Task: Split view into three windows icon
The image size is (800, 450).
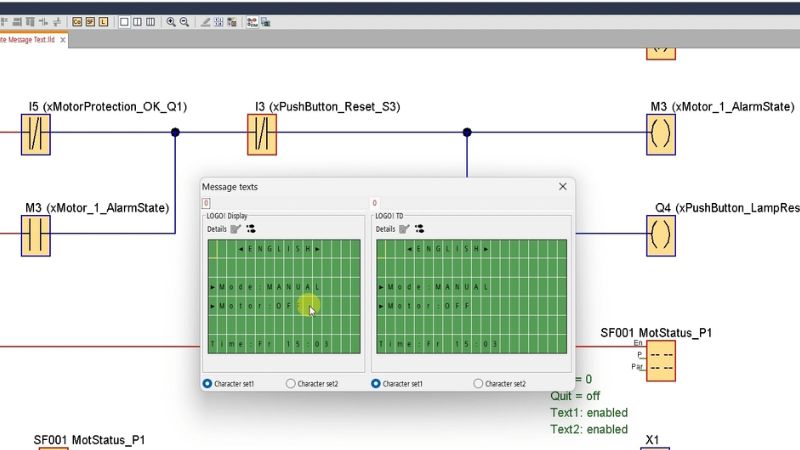Action: [x=151, y=22]
